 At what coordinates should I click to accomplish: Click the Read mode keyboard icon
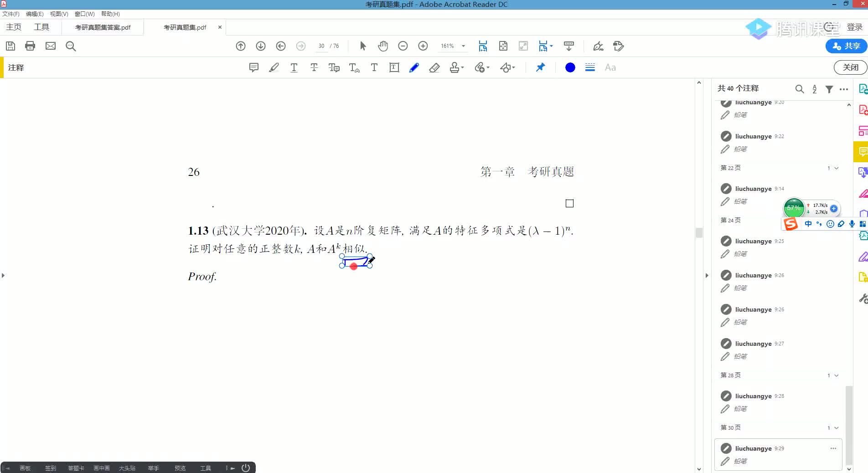[x=569, y=46]
